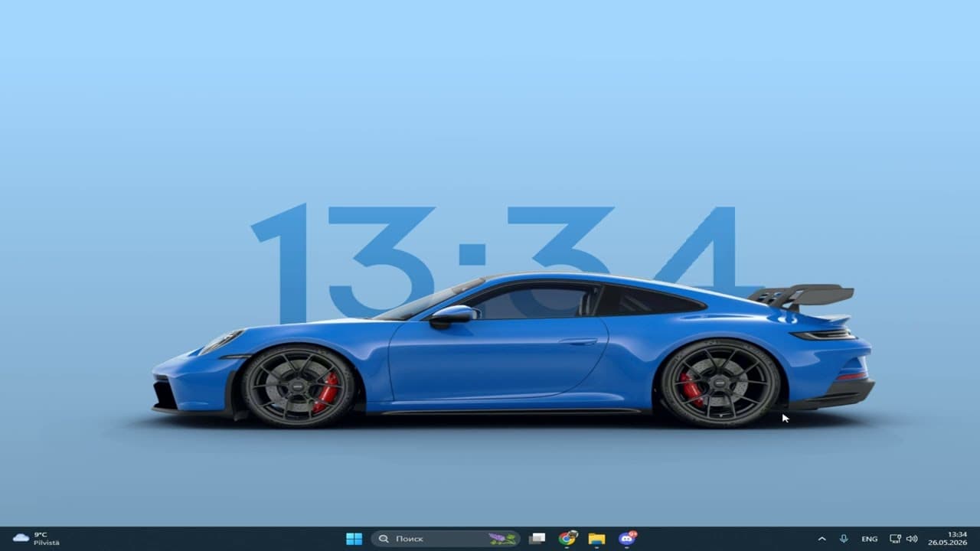Open the Task View icon
The height and width of the screenshot is (551, 980).
[537, 539]
